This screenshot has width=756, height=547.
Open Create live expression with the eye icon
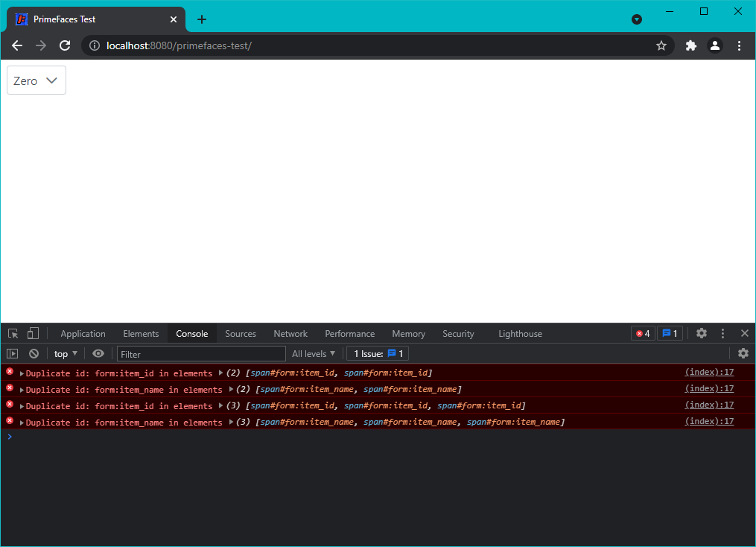click(x=98, y=353)
